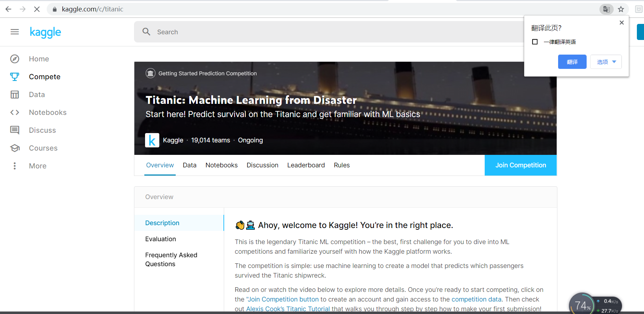Open Courses in the sidebar
This screenshot has height=314, width=644.
pyautogui.click(x=43, y=148)
